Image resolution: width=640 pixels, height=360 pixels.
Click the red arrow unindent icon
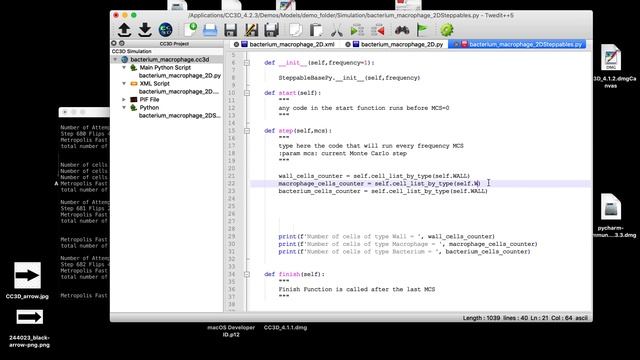click(x=378, y=30)
